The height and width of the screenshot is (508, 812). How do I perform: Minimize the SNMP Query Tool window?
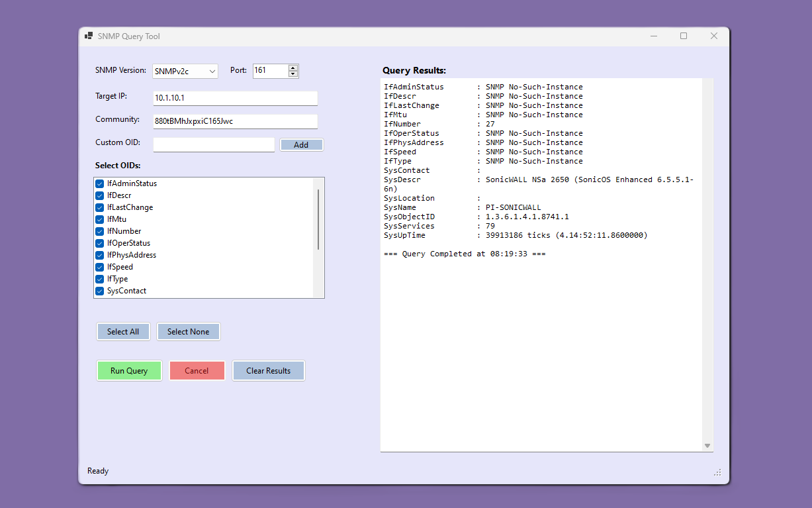click(654, 36)
